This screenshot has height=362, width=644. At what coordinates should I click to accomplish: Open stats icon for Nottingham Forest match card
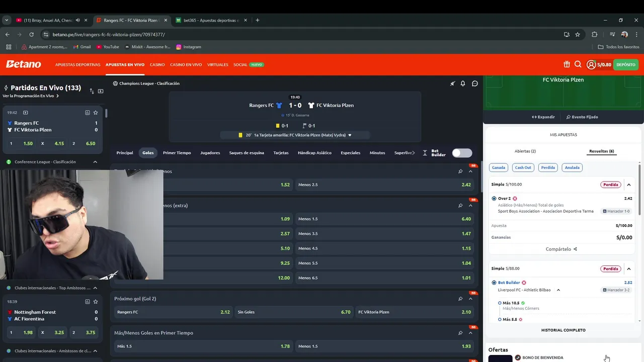coord(87,302)
